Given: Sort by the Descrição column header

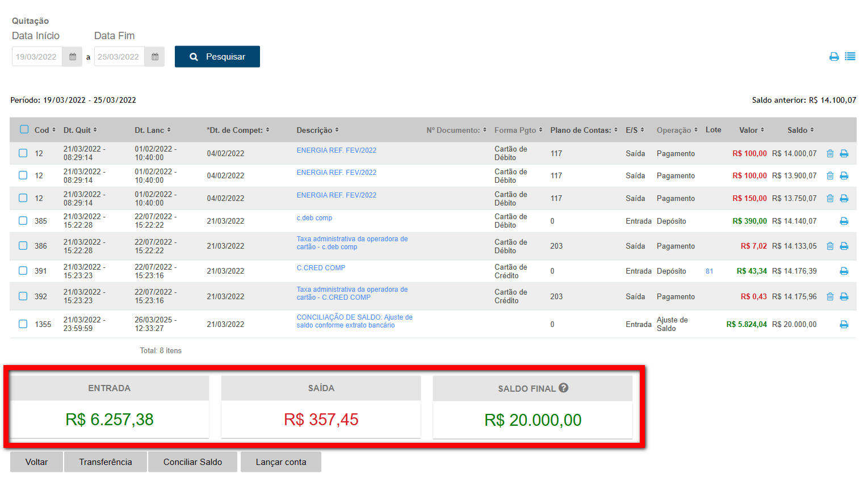Looking at the screenshot, I should (317, 130).
